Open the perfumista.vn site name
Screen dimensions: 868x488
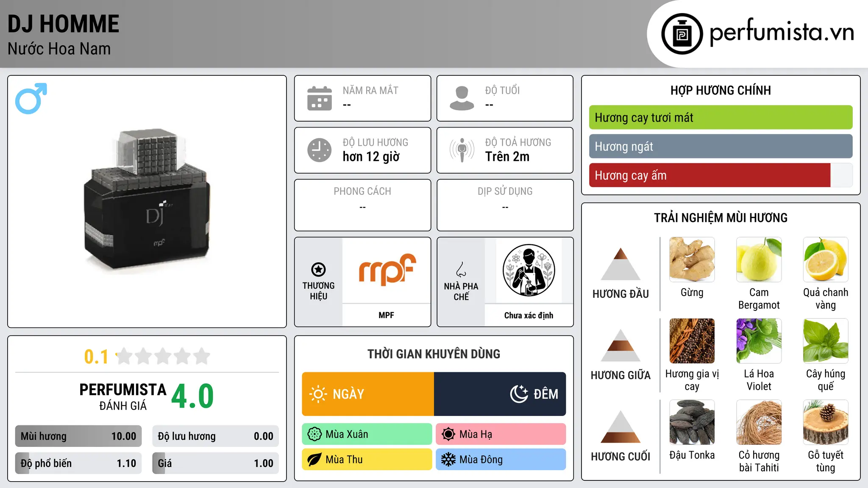782,32
